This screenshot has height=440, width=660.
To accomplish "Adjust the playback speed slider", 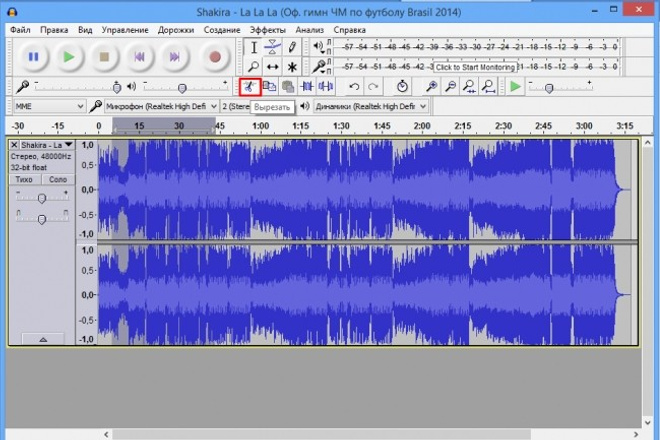I will [549, 88].
